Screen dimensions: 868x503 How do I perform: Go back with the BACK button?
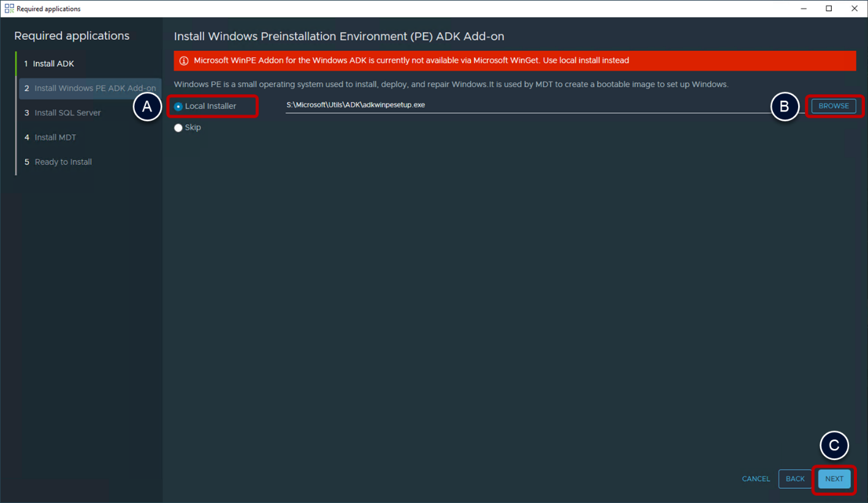point(795,479)
